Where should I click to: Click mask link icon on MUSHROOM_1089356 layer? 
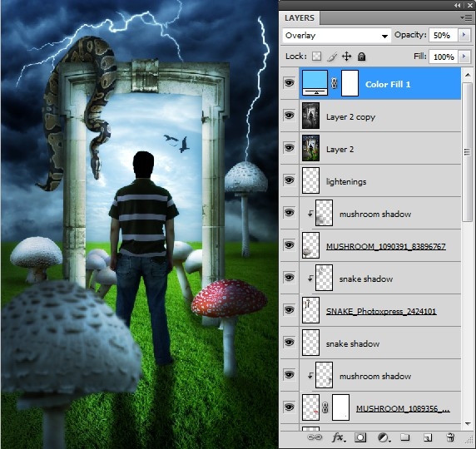click(325, 407)
